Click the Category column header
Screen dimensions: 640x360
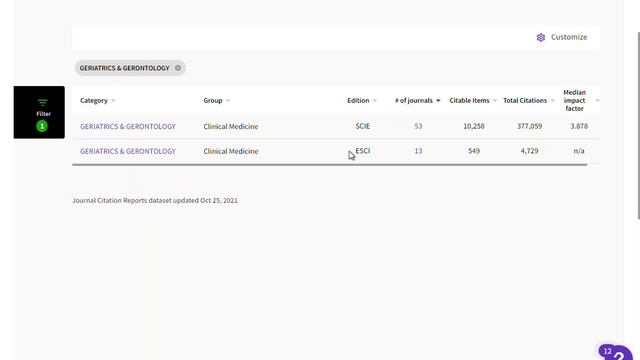(x=93, y=100)
